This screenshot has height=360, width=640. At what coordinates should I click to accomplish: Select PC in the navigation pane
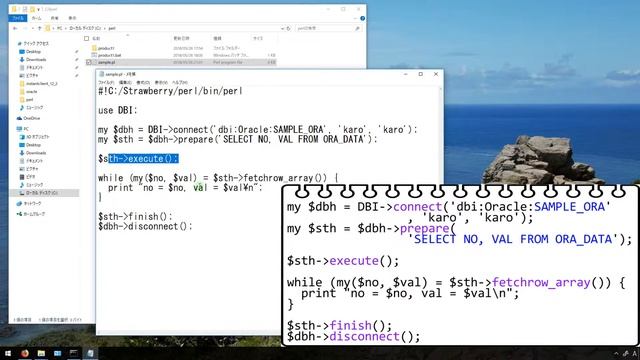[x=26, y=129]
